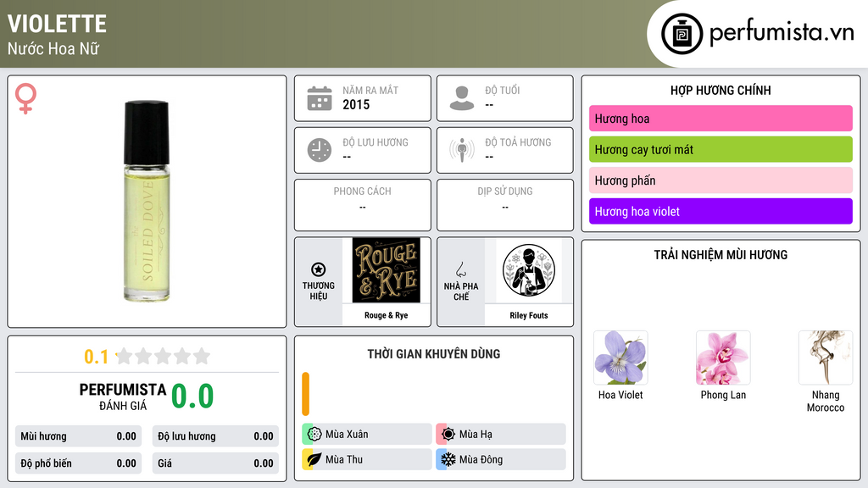Click the Giá 0.00 score row
868x488 pixels.
tap(215, 463)
